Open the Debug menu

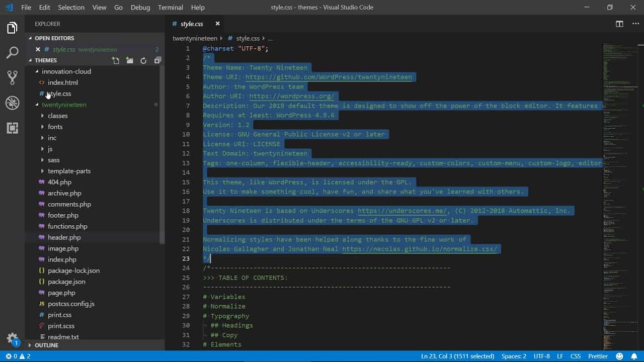point(140,8)
